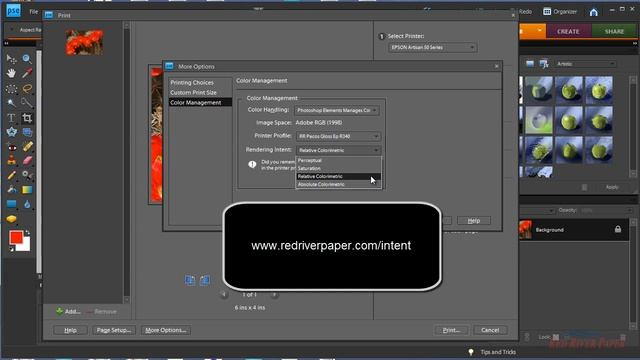Viewport: 640px width, 360px height.
Task: Select the Crop tool
Action: [x=27, y=118]
